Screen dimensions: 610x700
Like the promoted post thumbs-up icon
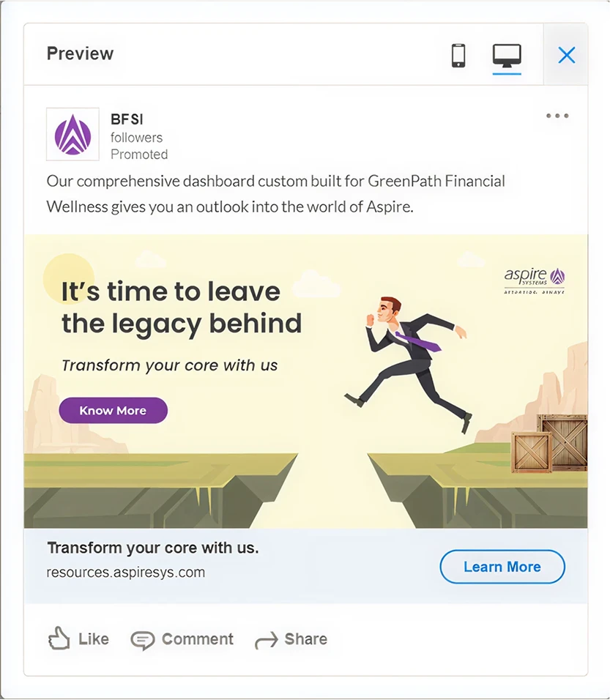coord(59,638)
